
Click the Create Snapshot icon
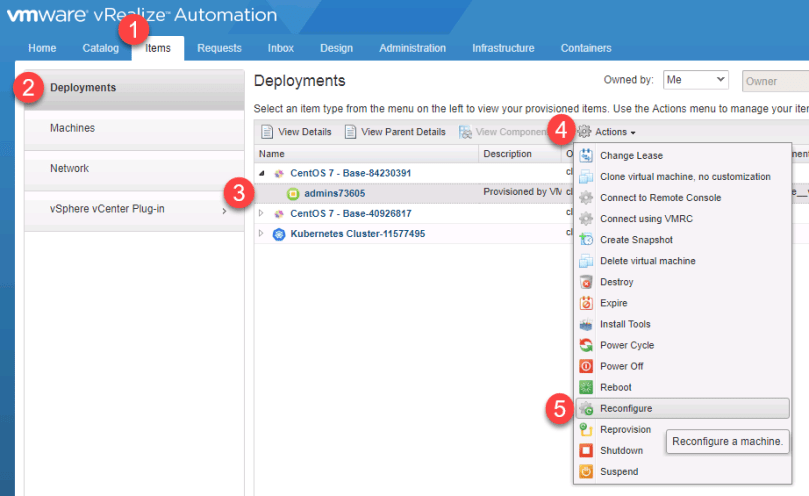pyautogui.click(x=587, y=240)
